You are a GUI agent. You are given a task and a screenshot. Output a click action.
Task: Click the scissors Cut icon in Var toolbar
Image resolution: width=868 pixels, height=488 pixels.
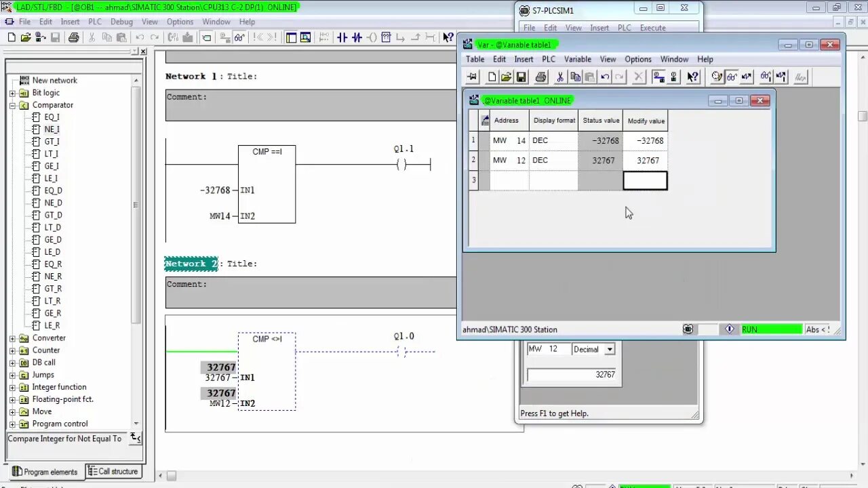[560, 77]
